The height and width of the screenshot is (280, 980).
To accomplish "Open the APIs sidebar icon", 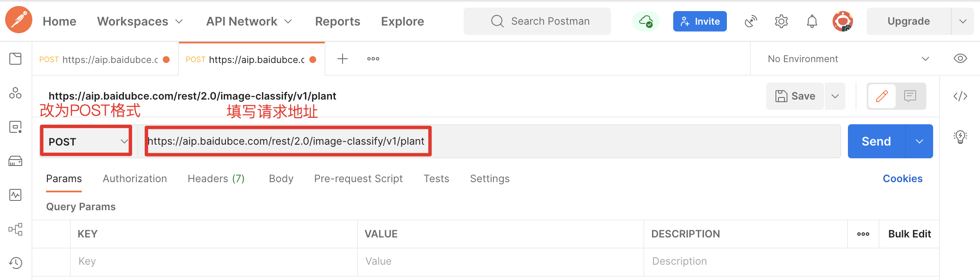I will point(15,93).
